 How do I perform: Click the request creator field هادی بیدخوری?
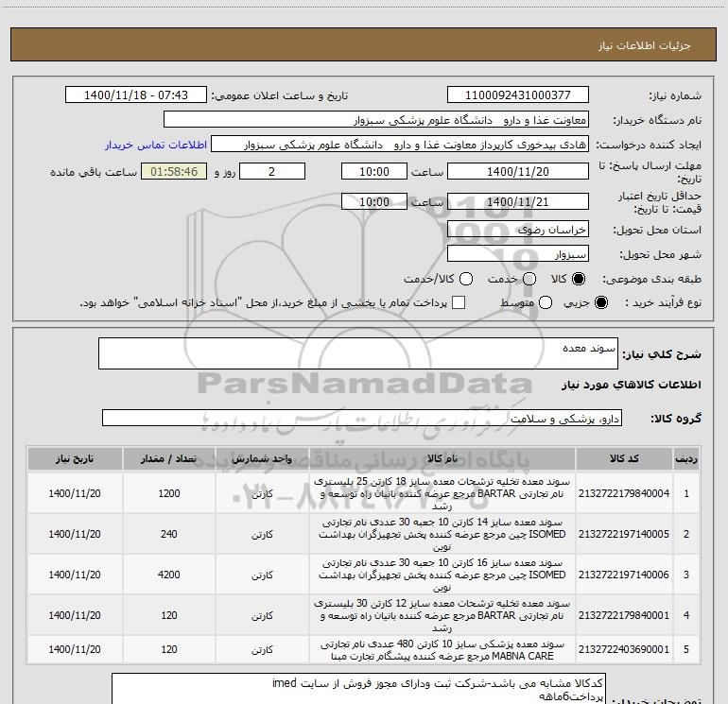pyautogui.click(x=400, y=144)
